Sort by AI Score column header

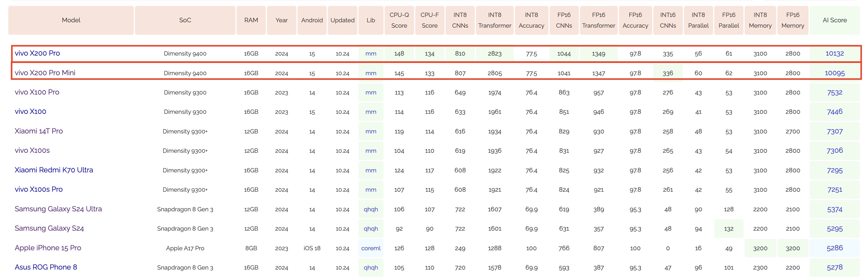[x=835, y=20]
